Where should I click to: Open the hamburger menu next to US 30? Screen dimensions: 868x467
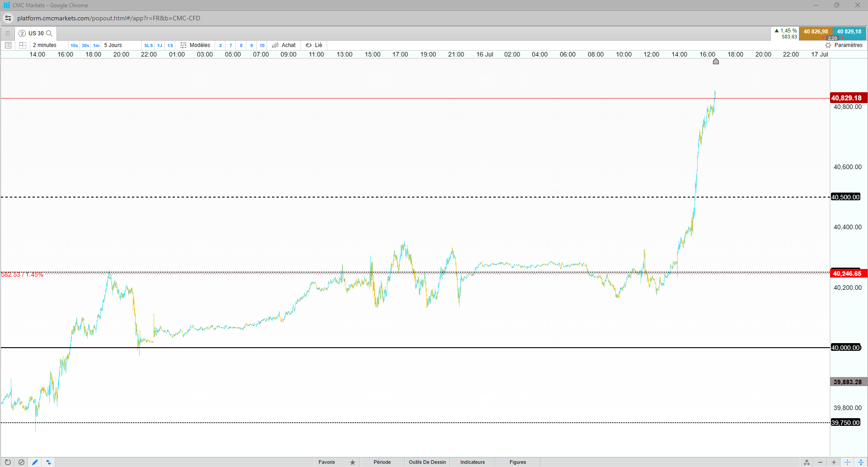[x=8, y=33]
